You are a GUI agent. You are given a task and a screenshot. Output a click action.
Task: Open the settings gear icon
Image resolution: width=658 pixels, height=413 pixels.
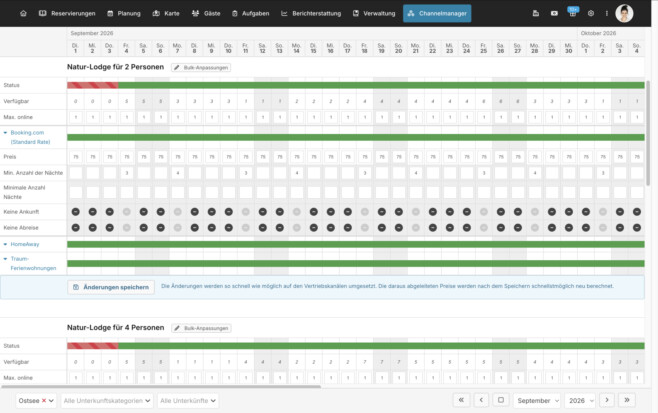[591, 13]
